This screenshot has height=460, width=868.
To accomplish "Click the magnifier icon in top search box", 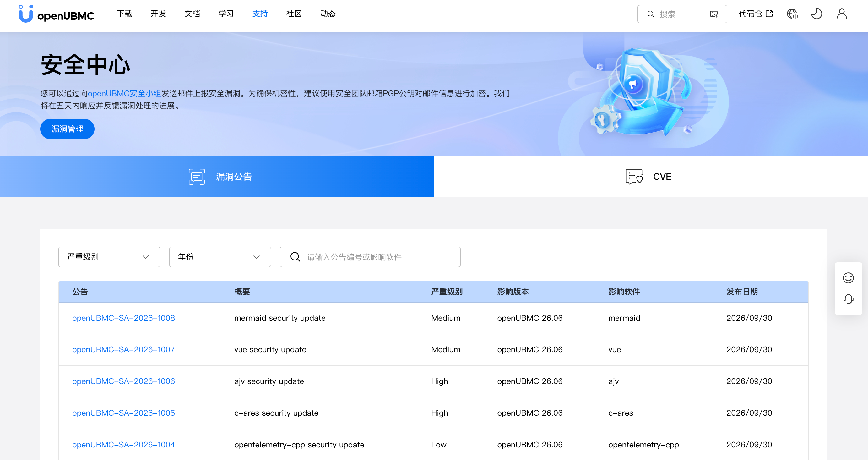I will tap(651, 14).
